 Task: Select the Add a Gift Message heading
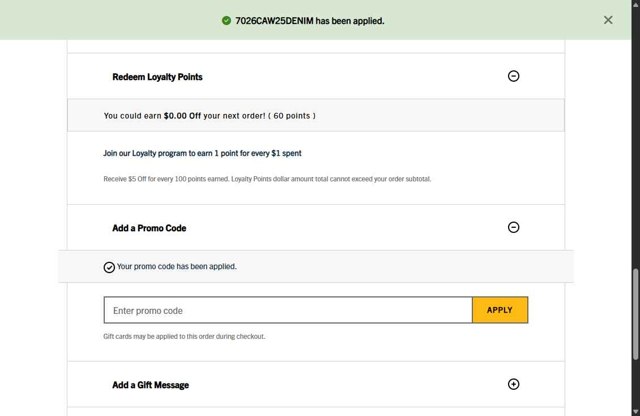click(x=150, y=385)
